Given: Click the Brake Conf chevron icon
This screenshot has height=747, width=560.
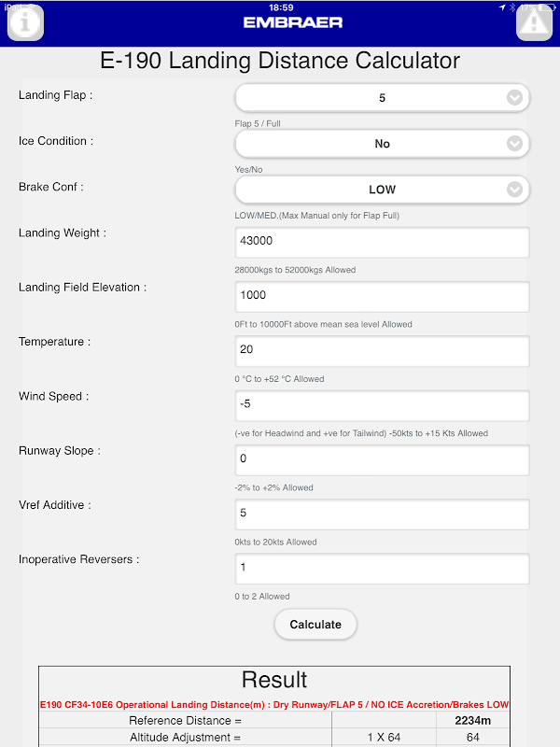Looking at the screenshot, I should pos(513,190).
